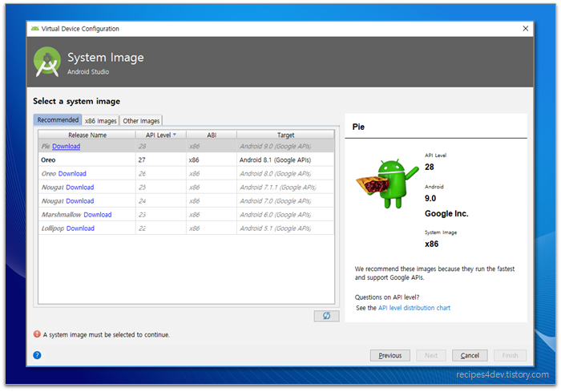Click the Marshmallow release name text

tap(61, 214)
